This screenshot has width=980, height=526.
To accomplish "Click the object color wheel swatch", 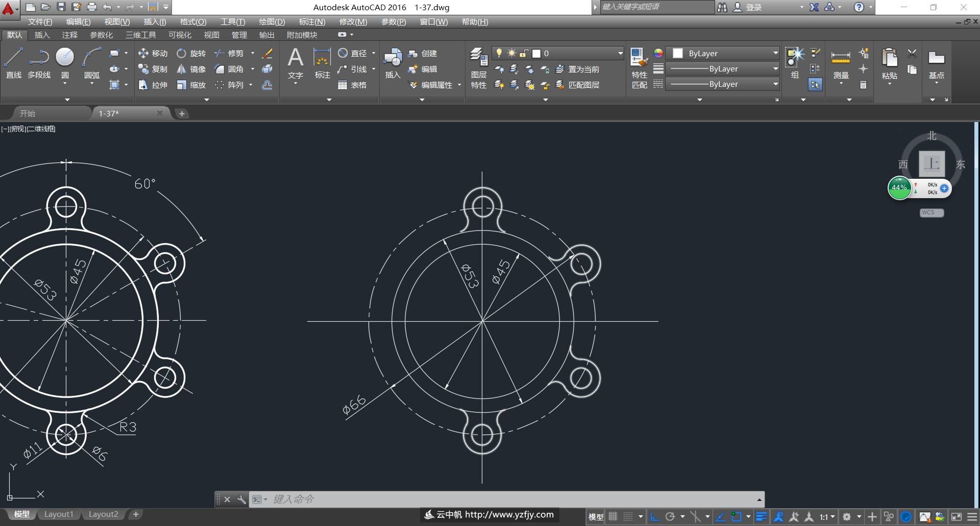I will click(658, 53).
